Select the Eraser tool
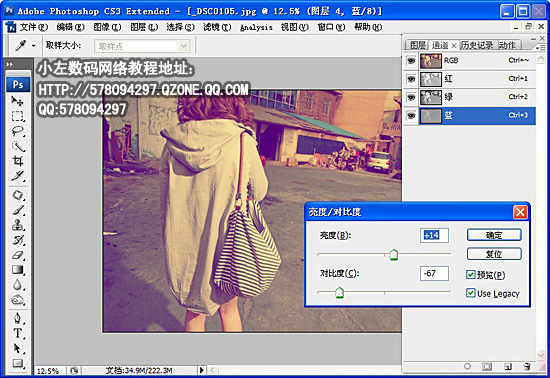The width and height of the screenshot is (550, 378). [18, 255]
